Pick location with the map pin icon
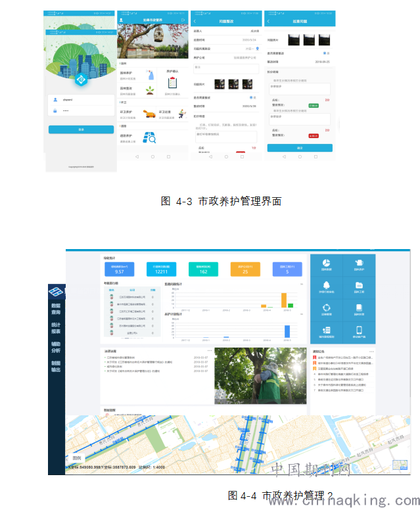The image size is (420, 508). coord(258,49)
